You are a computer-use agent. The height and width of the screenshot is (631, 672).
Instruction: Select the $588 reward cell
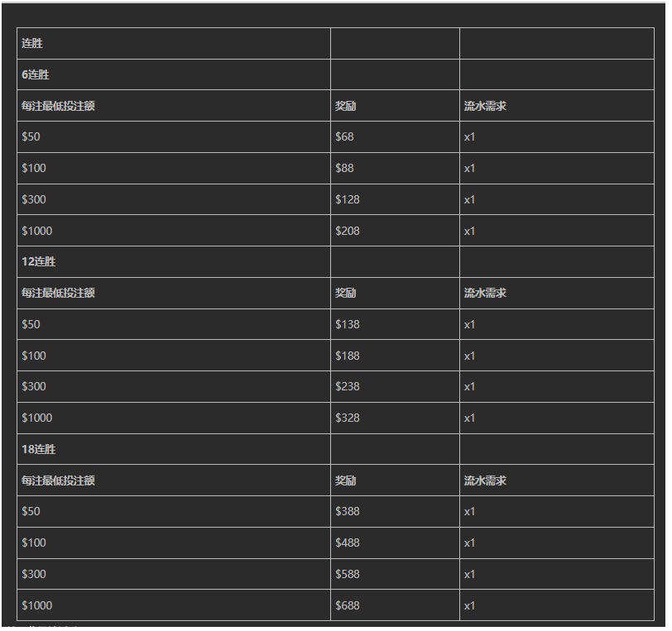348,574
